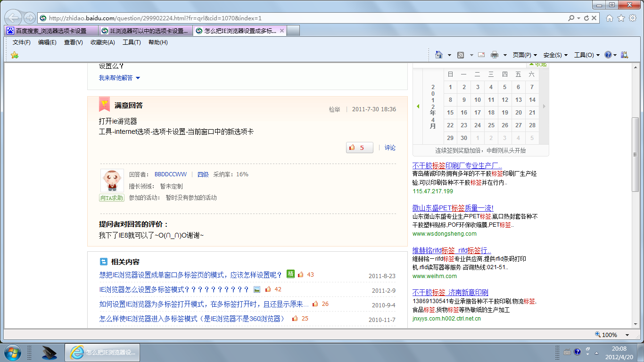Click the add-to-favorites-bar star icon
The height and width of the screenshot is (362, 644).
click(15, 55)
